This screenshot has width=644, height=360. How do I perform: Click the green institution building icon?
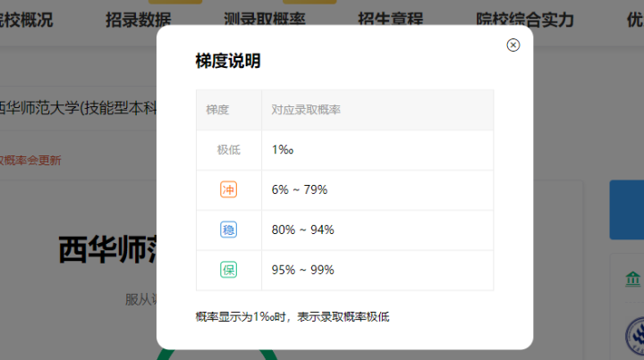click(633, 279)
